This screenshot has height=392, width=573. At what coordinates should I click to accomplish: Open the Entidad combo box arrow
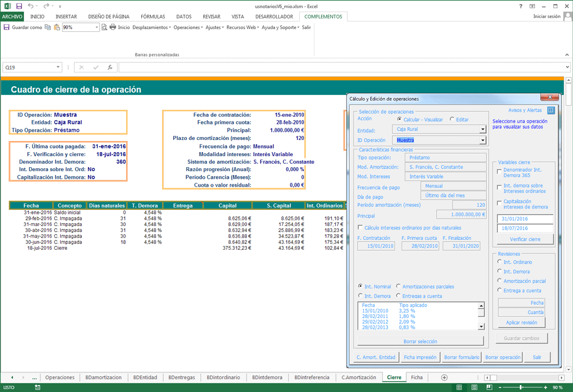tap(483, 129)
